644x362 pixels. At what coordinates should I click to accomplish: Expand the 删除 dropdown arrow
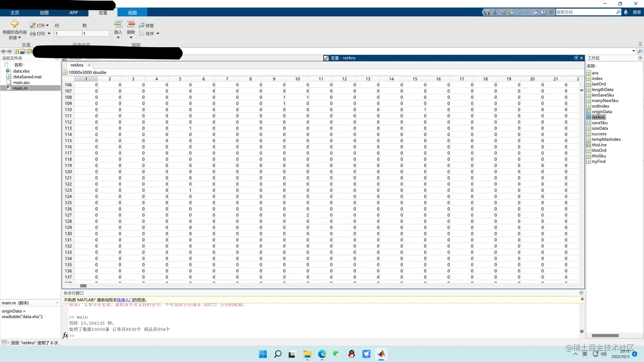pyautogui.click(x=131, y=37)
